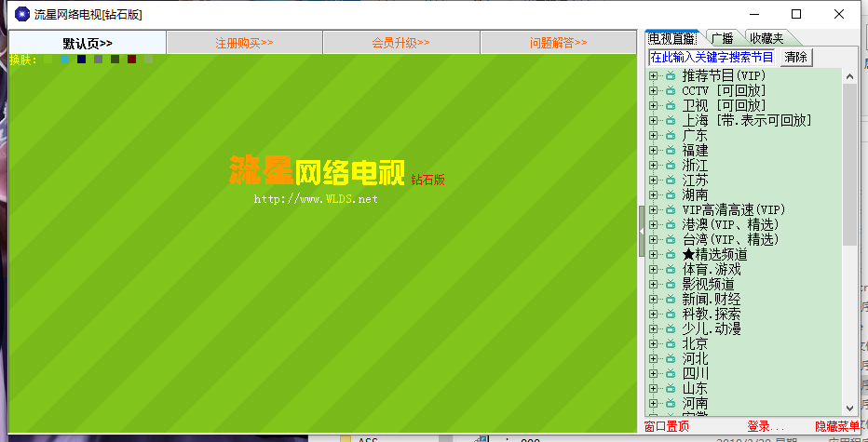This screenshot has height=442, width=868.
Task: Click the TV icon beside 港澳(VIP、精选)
Action: pos(671,224)
